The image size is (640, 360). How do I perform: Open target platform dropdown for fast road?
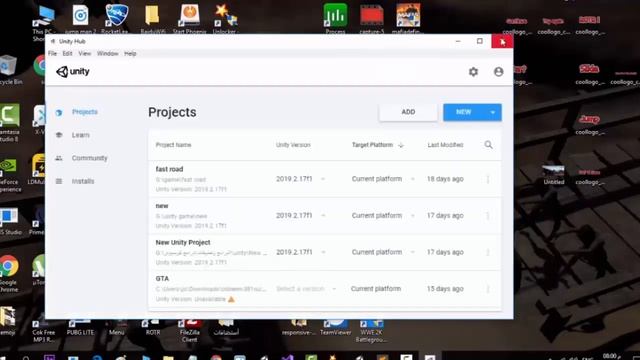coord(413,179)
